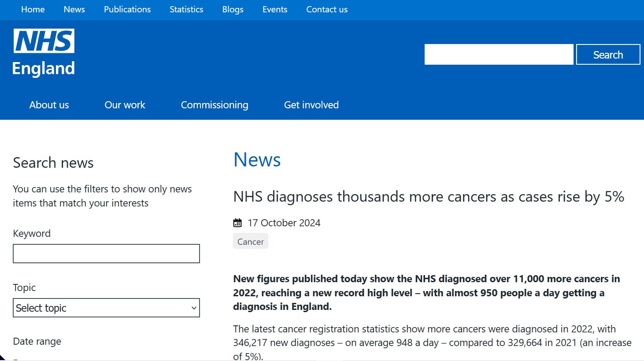Go to the News menu item
Viewport: 644px width, 361px height.
[x=74, y=9]
